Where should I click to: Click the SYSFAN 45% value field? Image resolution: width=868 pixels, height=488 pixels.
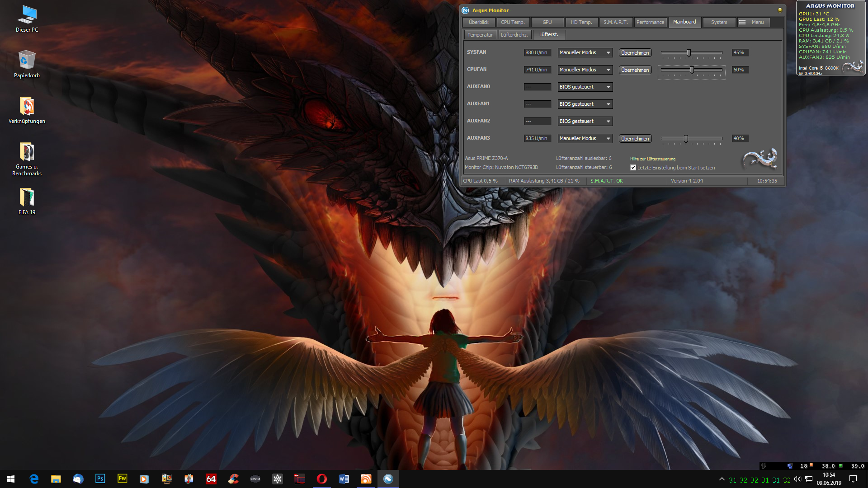[740, 53]
